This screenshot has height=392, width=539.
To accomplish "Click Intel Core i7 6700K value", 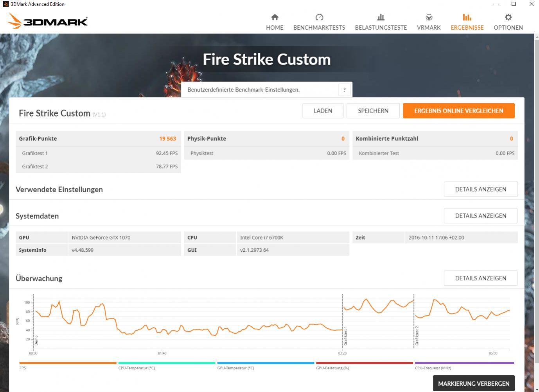I will pos(262,238).
